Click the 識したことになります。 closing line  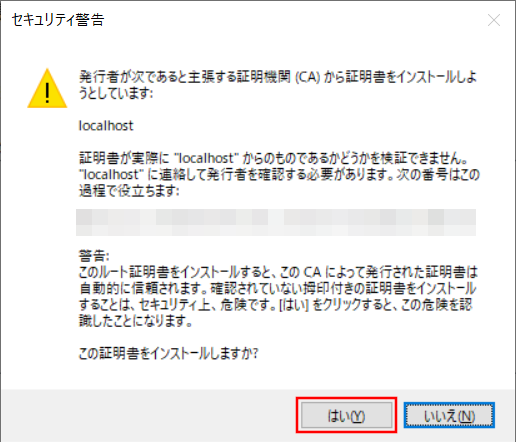[135, 320]
